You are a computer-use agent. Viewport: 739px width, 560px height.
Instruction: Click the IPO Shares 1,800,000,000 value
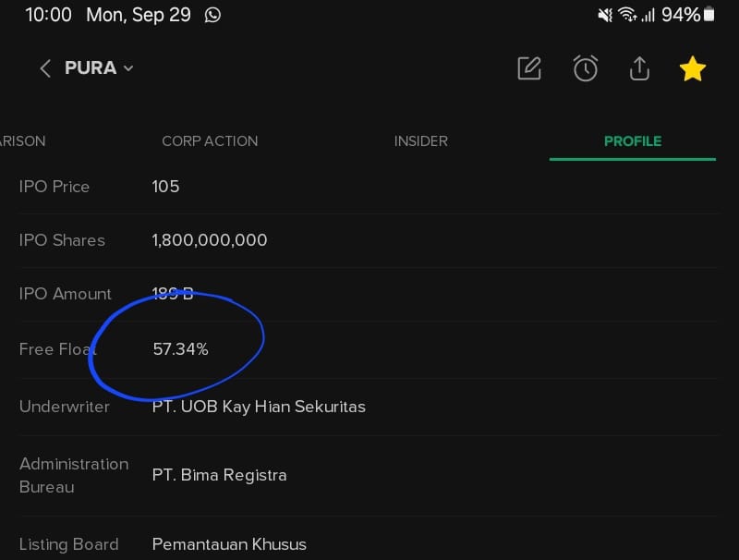[210, 240]
